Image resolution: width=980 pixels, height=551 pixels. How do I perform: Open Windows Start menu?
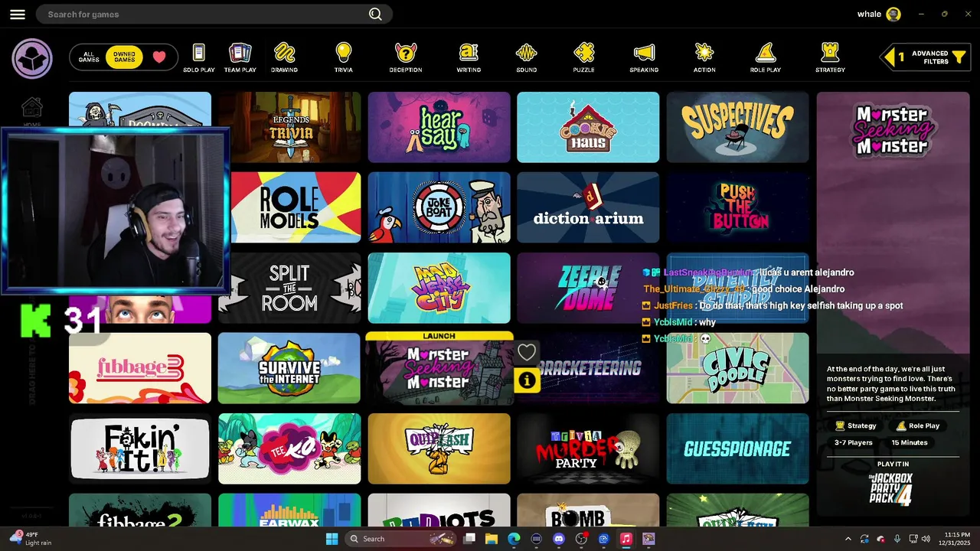(332, 539)
